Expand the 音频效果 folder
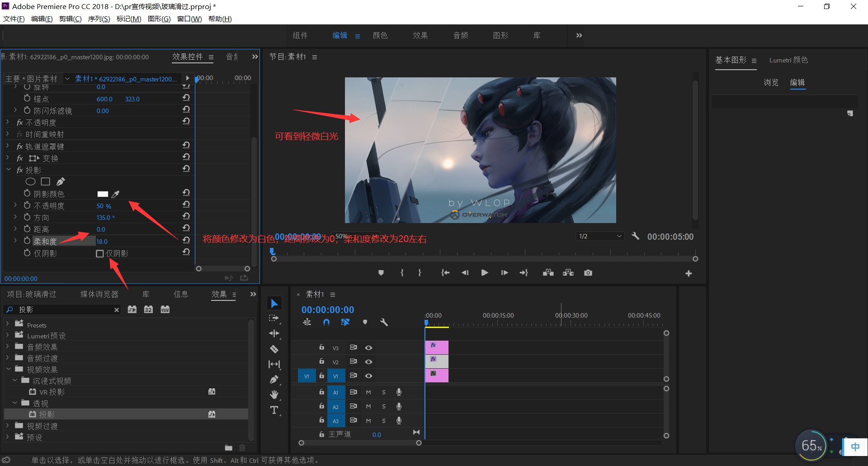The width and height of the screenshot is (868, 466). (x=8, y=347)
